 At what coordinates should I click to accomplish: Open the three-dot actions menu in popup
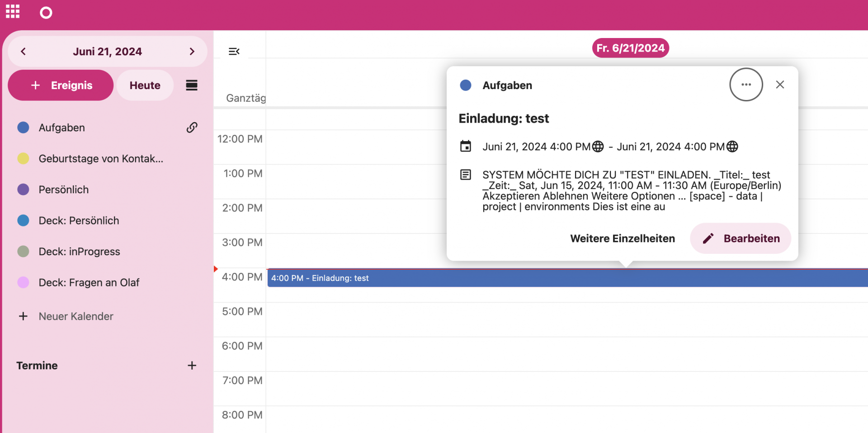[x=746, y=85]
